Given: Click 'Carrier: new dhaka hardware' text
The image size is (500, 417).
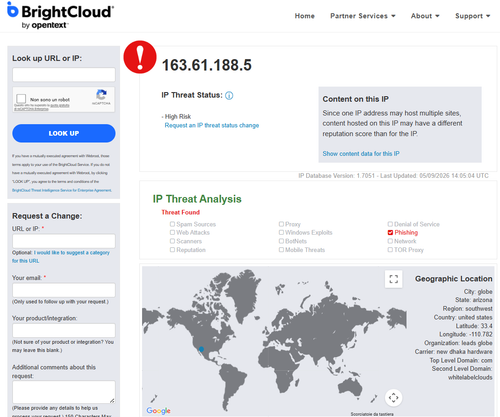Looking at the screenshot, I should (x=453, y=352).
